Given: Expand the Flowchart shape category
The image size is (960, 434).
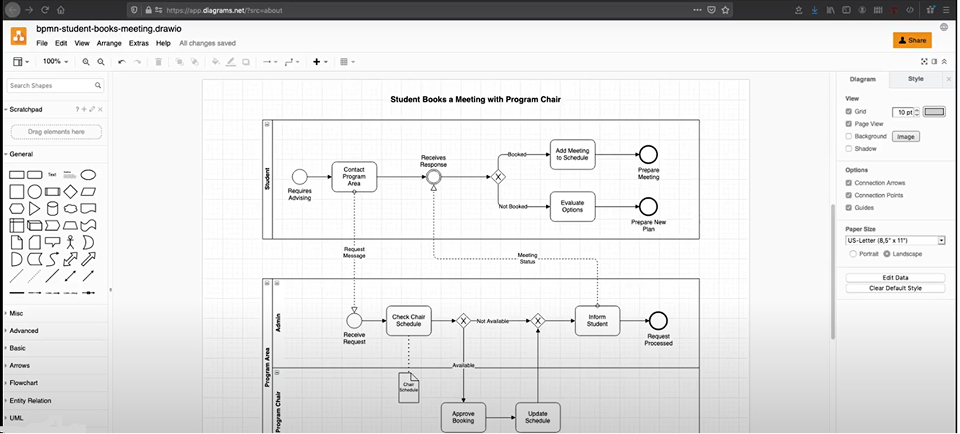Looking at the screenshot, I should click(x=24, y=382).
